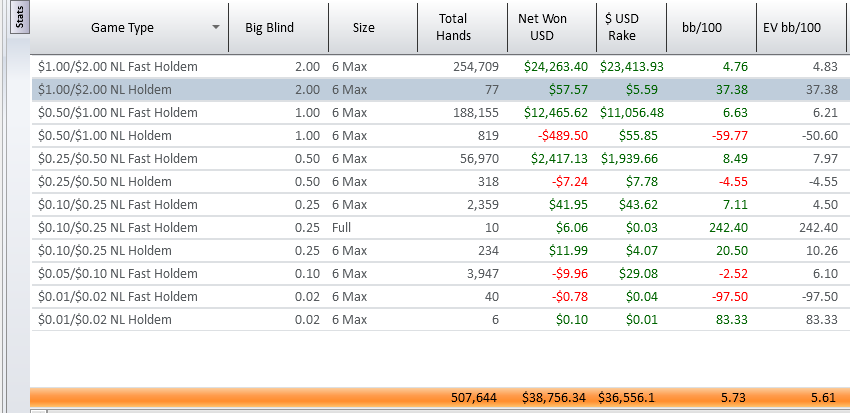The height and width of the screenshot is (413, 850).
Task: Click the -$489.50 net won cell
Action: (563, 135)
